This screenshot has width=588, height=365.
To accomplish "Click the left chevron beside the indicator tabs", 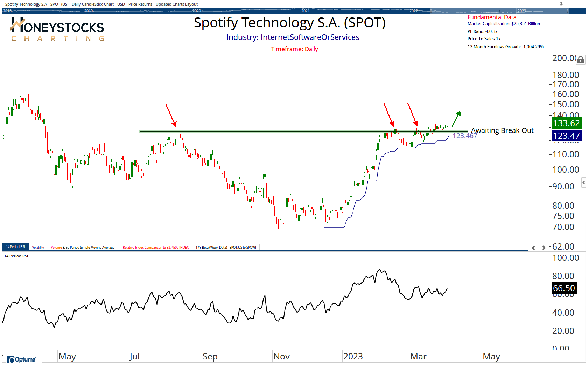I will point(533,248).
